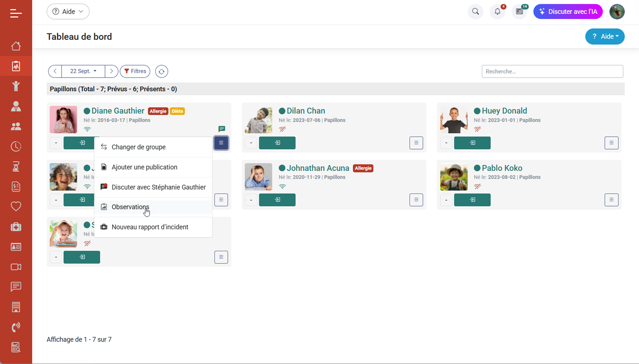Screen dimensions: 639x364
Task: Open the menu on Huey Donald's card
Action: [x=611, y=143]
